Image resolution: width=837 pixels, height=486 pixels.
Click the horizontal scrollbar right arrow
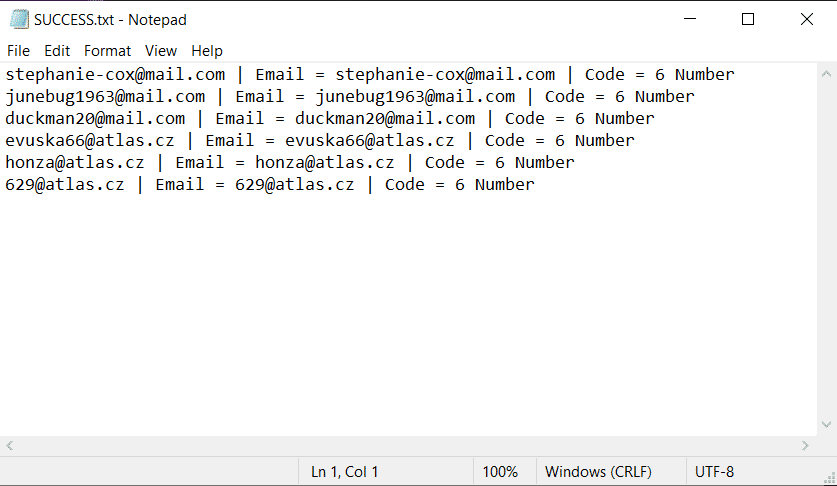[806, 446]
